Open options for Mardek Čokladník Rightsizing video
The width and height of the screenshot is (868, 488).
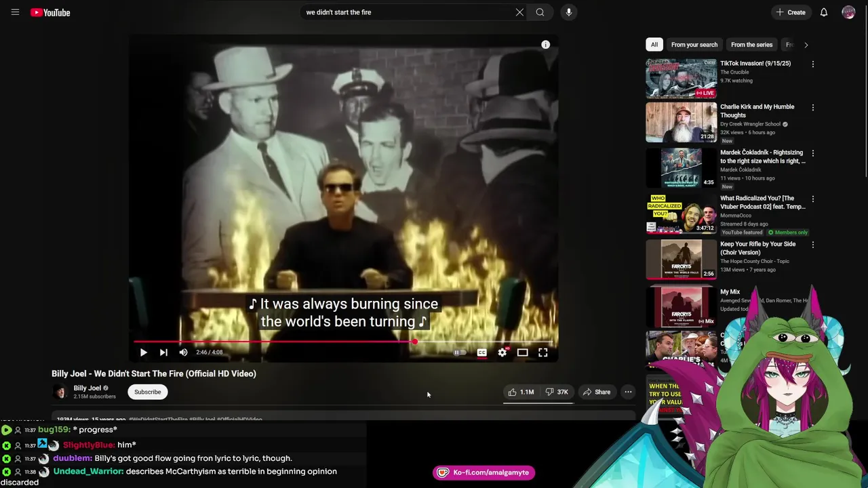tap(812, 154)
